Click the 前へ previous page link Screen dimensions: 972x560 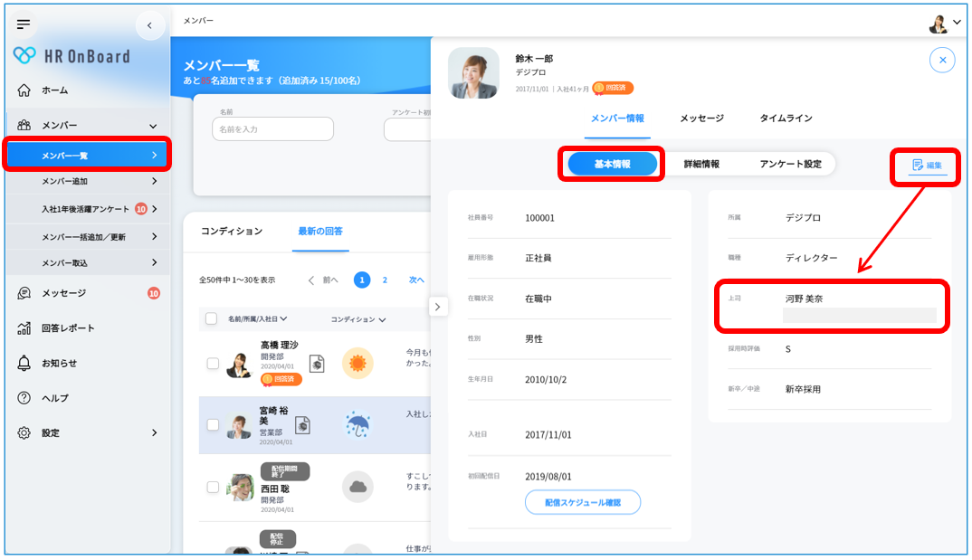(324, 280)
